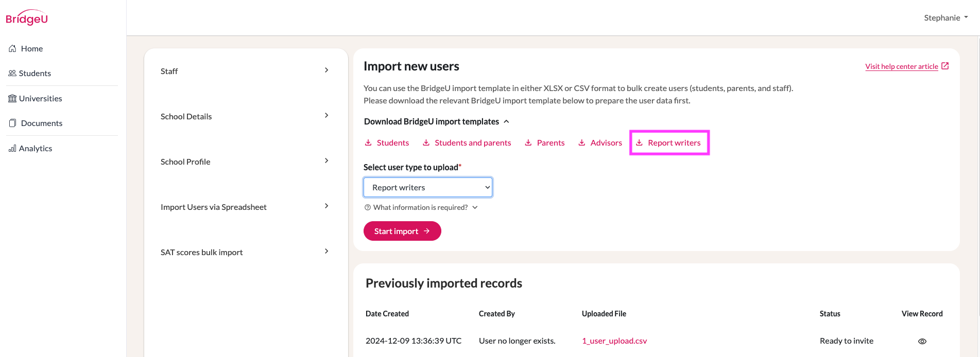Open Analytics in the sidebar

[35, 148]
